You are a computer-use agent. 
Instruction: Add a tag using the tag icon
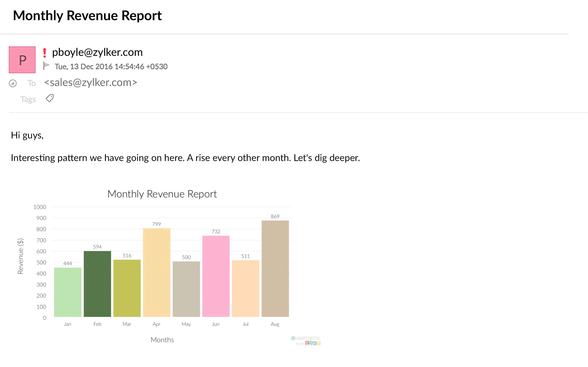pos(50,98)
